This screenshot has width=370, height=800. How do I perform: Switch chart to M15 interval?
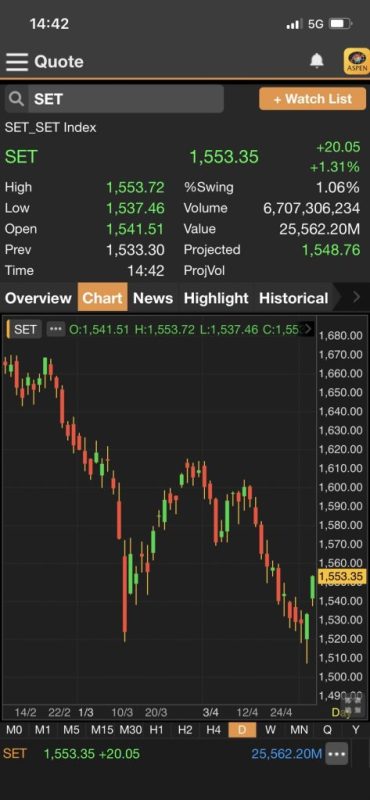[x=102, y=730]
